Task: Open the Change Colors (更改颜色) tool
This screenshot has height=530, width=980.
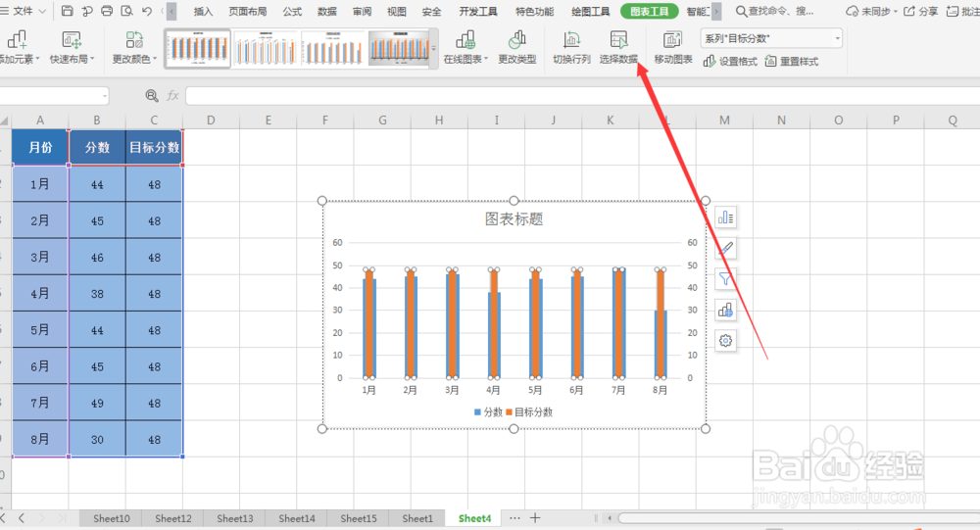Action: click(x=134, y=48)
